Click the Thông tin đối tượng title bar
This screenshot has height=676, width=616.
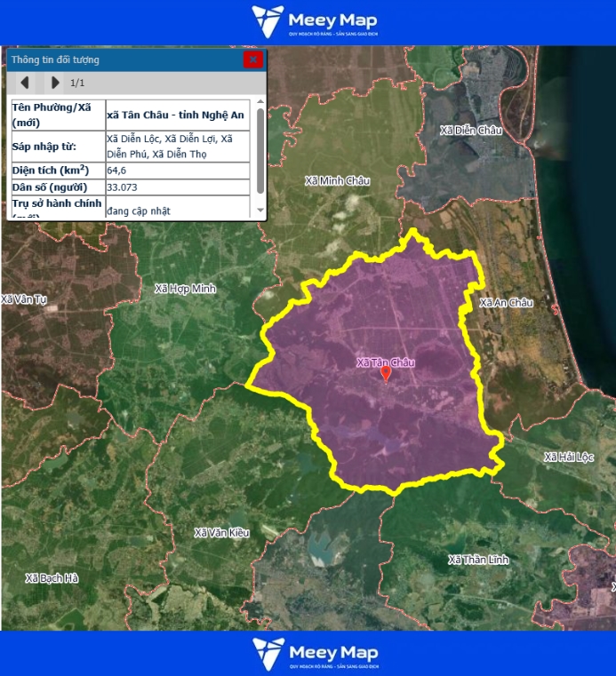coord(124,60)
